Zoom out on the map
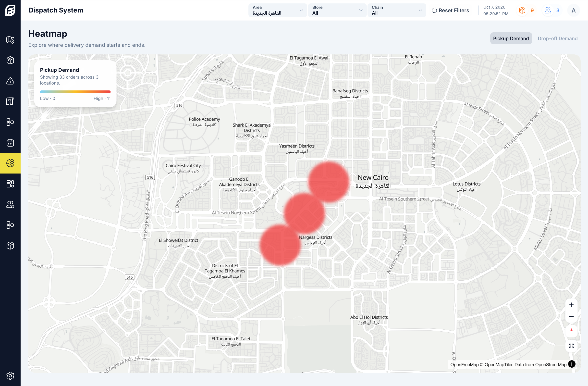This screenshot has height=386, width=588. [571, 316]
